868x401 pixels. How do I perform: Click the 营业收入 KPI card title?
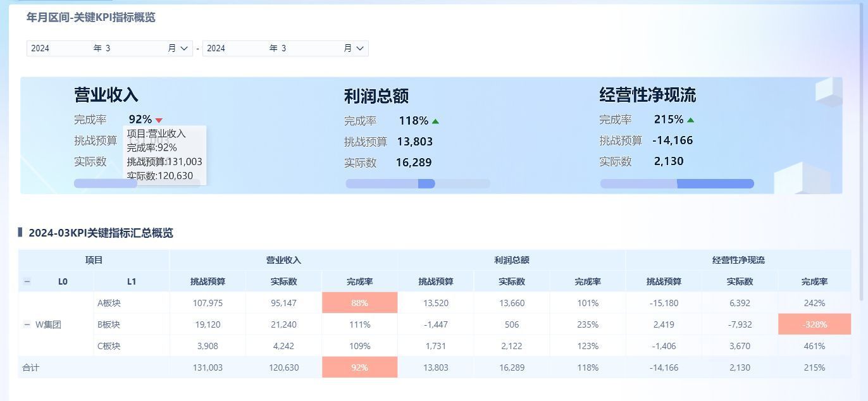click(106, 95)
